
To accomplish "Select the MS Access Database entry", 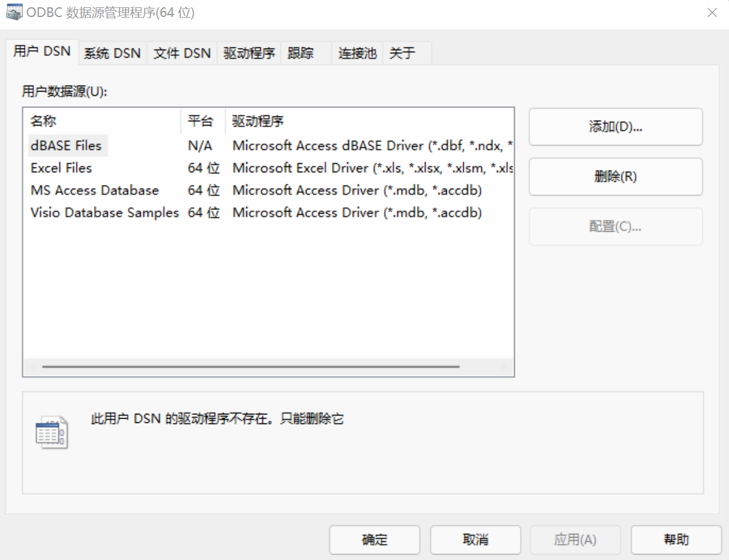I will coord(94,191).
